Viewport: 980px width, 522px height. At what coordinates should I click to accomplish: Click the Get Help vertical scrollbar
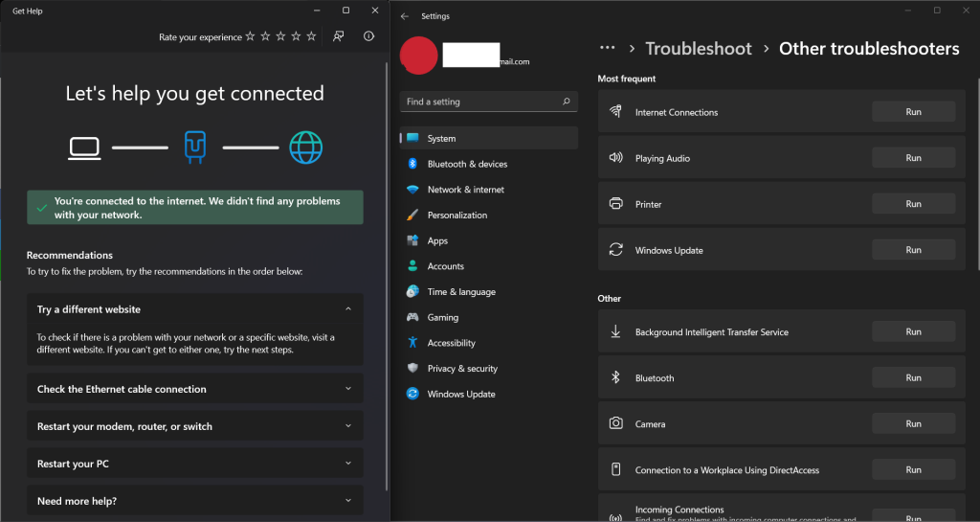point(386,275)
